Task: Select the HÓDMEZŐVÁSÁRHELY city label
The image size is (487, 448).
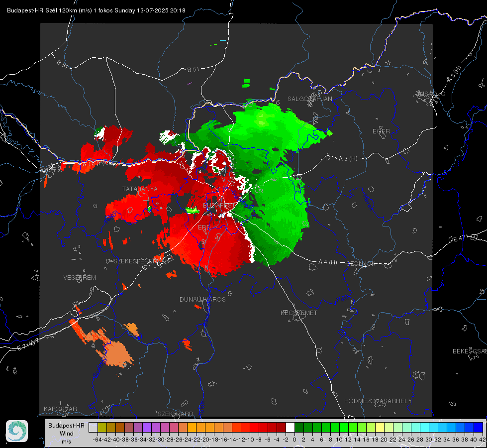Action: point(378,401)
